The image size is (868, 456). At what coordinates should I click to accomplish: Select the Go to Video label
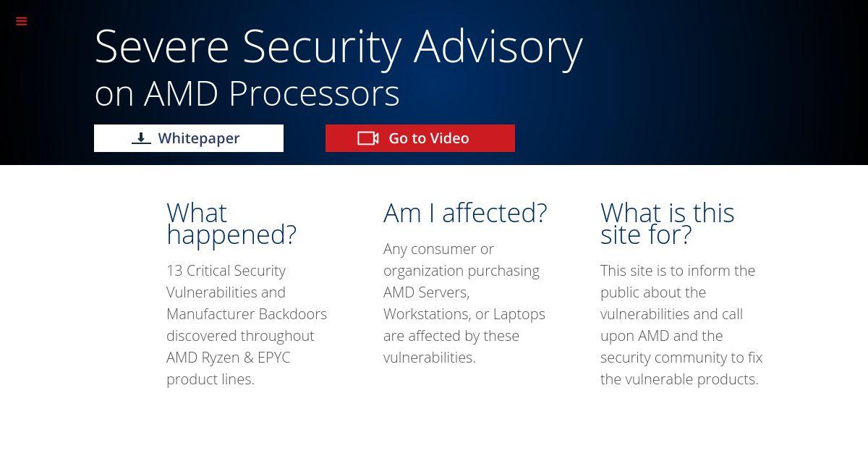pos(429,138)
